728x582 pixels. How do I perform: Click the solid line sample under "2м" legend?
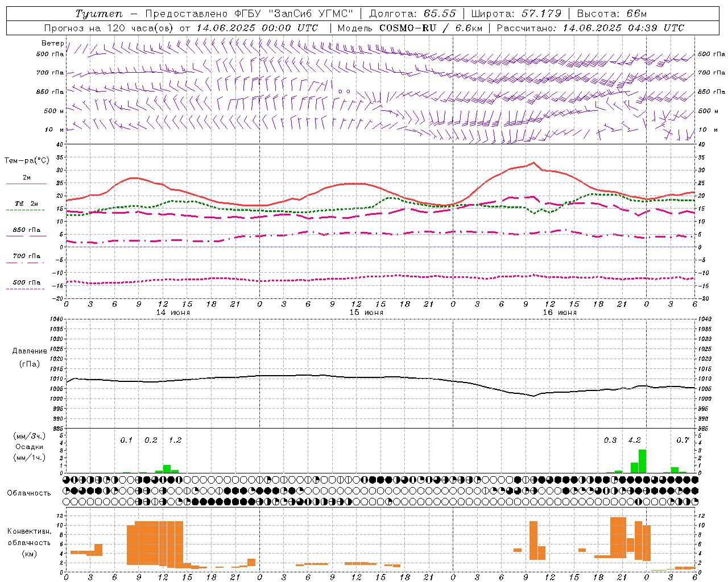click(26, 184)
